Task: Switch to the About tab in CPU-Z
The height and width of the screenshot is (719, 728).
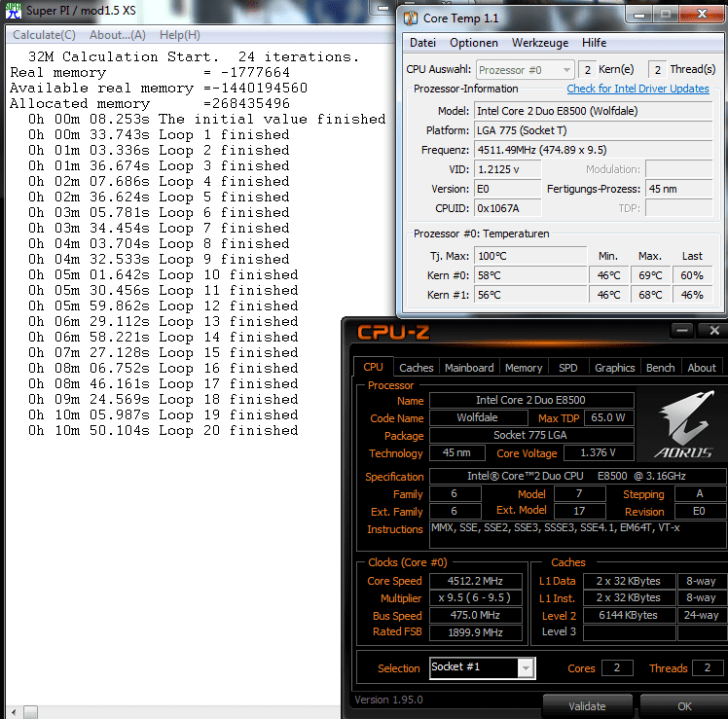Action: pyautogui.click(x=702, y=368)
